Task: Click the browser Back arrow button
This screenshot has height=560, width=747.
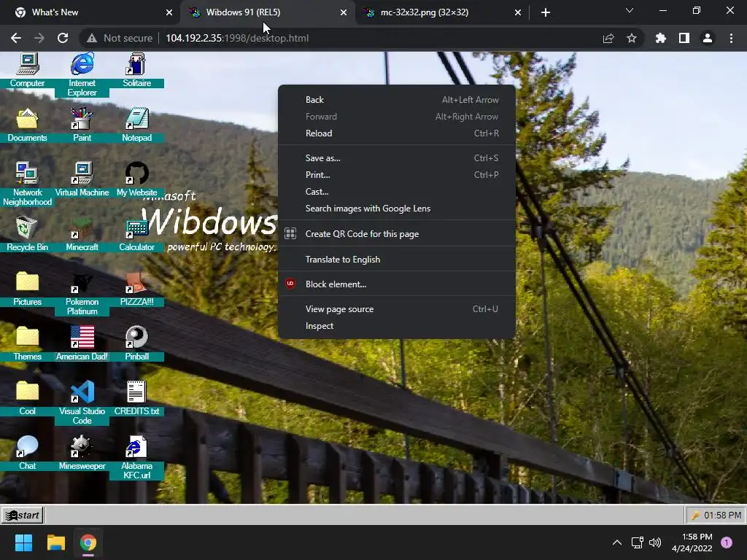Action: click(16, 38)
